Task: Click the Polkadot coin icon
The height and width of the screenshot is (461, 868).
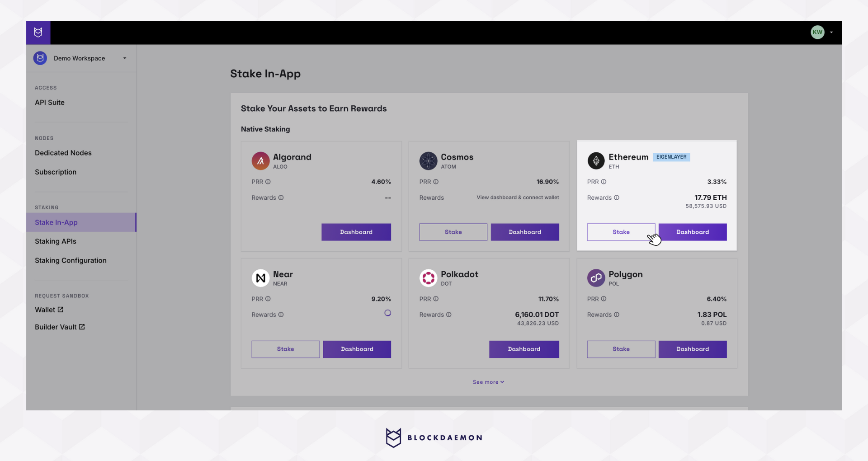Action: (428, 278)
